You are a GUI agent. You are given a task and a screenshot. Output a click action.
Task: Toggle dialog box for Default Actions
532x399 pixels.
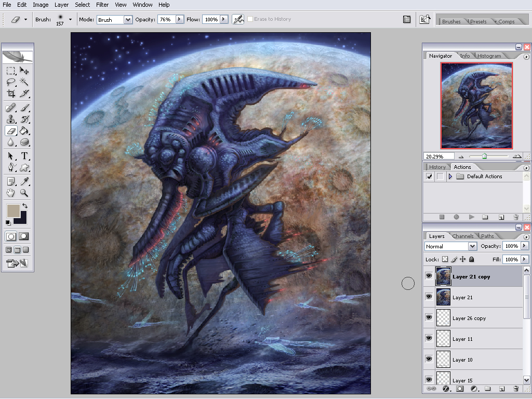click(x=440, y=177)
